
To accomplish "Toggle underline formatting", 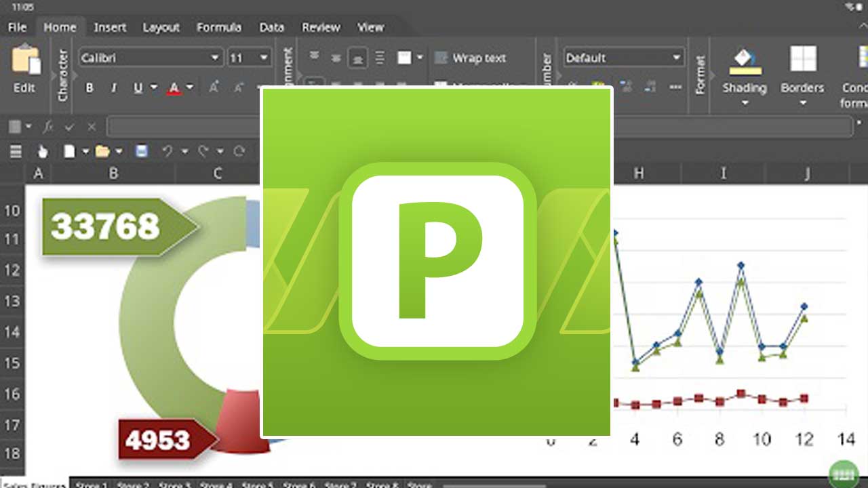I will (138, 88).
